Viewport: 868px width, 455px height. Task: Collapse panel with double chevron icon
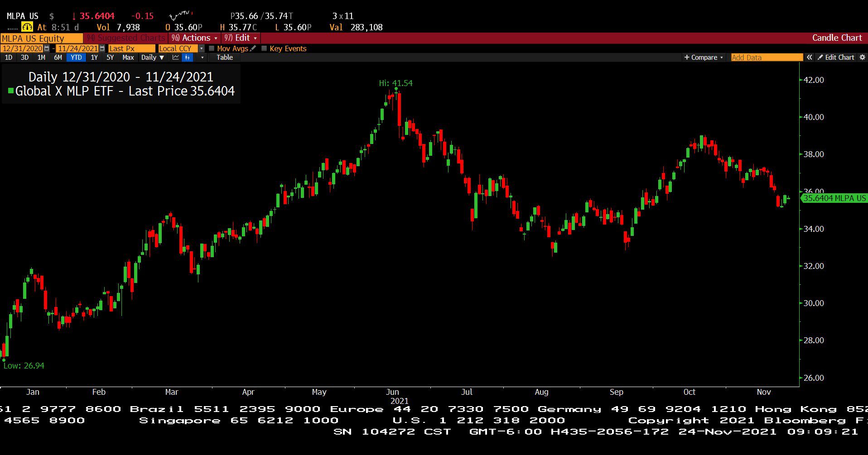coord(810,57)
